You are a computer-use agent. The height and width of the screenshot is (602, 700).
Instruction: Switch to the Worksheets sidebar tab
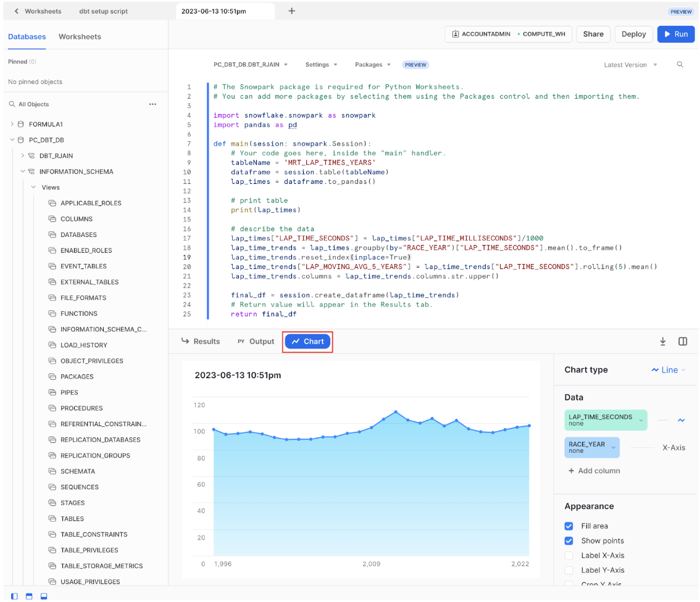click(80, 36)
